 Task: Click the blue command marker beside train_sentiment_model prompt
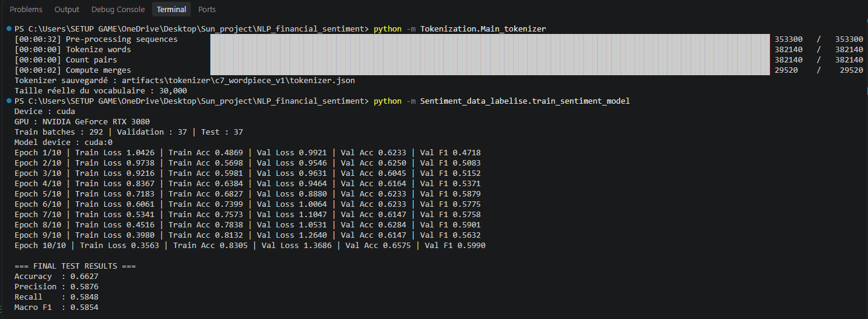(8, 101)
